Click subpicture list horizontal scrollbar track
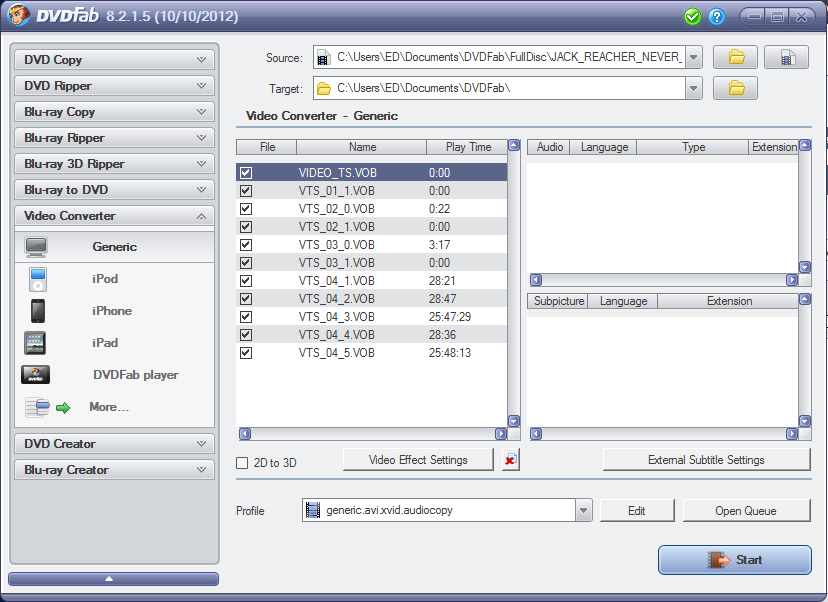The height and width of the screenshot is (602, 828). coord(664,434)
